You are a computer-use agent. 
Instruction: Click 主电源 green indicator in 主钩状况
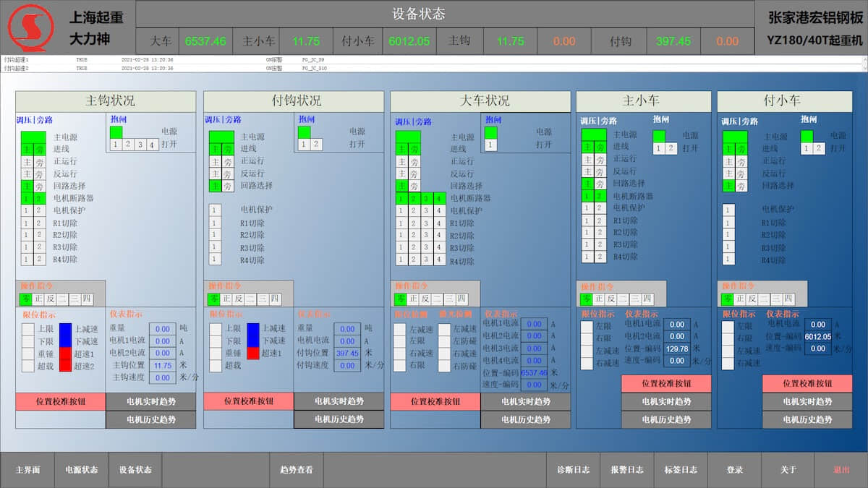[33, 137]
